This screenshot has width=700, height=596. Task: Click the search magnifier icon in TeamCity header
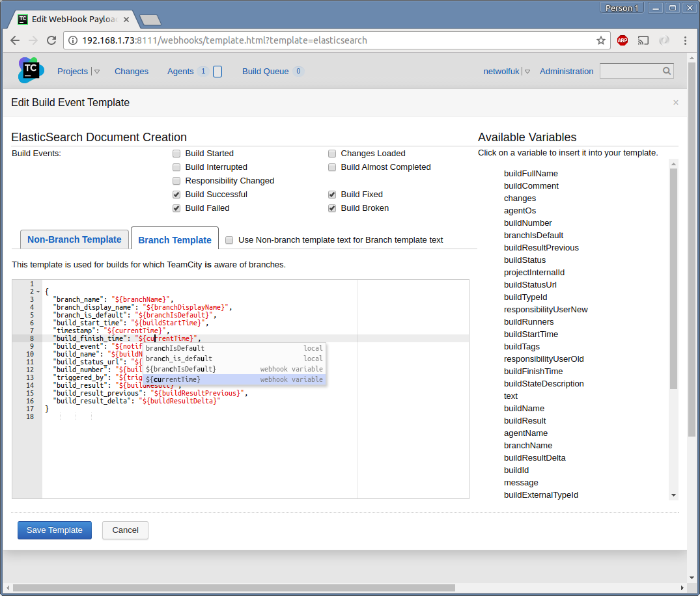pos(667,71)
